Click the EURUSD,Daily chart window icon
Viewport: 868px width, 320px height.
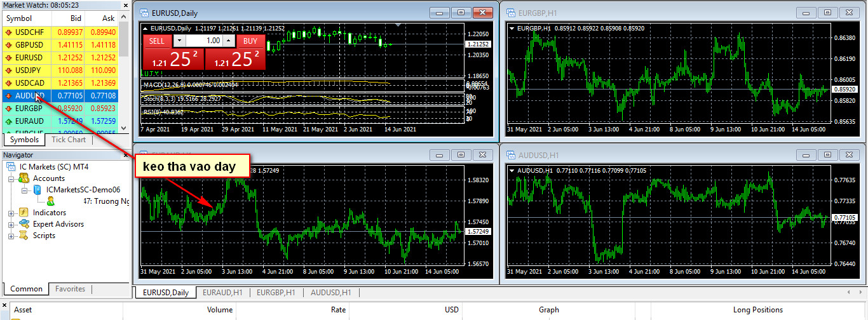click(x=144, y=12)
